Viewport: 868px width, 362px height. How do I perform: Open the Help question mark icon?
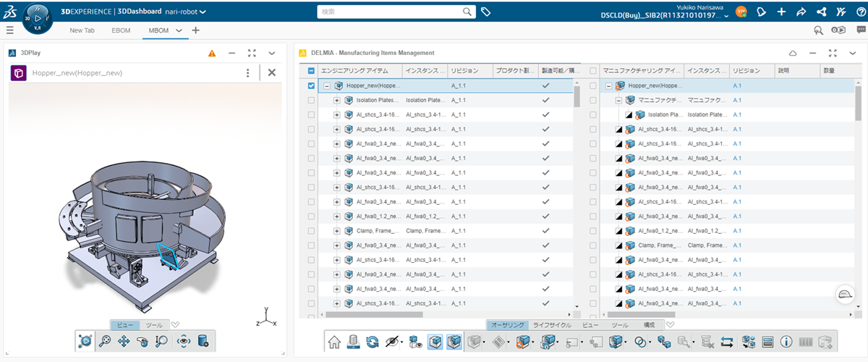(860, 12)
